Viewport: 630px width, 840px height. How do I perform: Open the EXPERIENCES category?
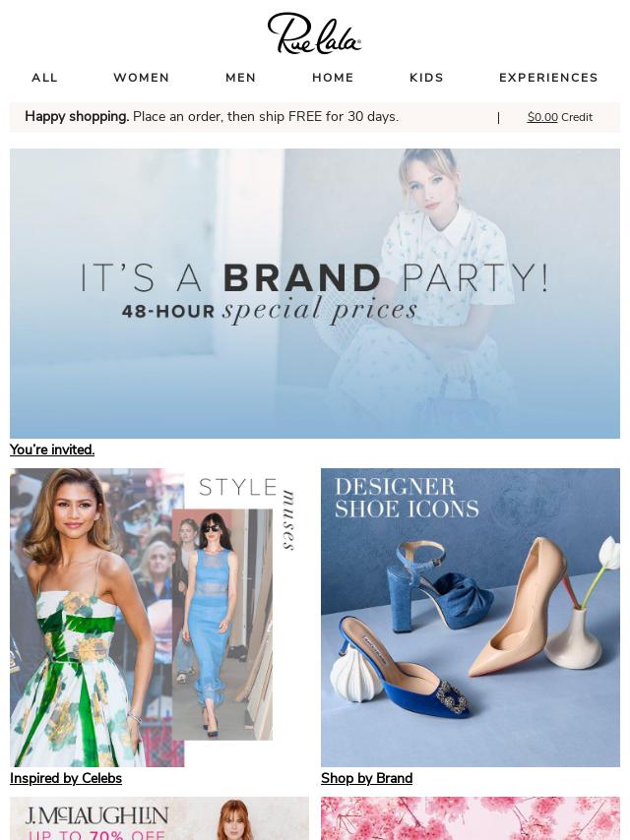tap(548, 78)
